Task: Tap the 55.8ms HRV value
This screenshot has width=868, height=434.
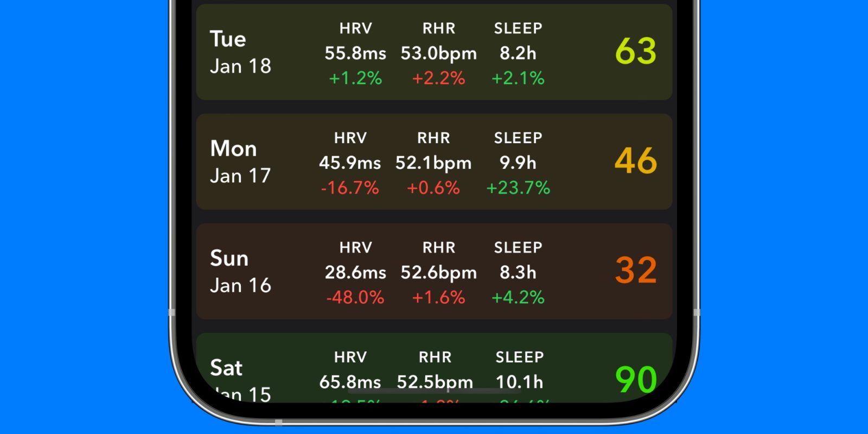Action: (x=355, y=53)
